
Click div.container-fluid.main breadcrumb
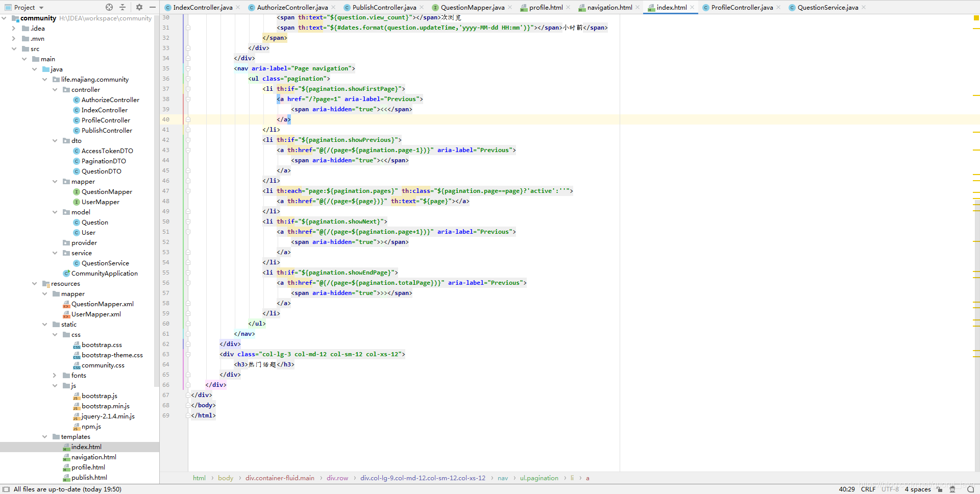click(280, 478)
